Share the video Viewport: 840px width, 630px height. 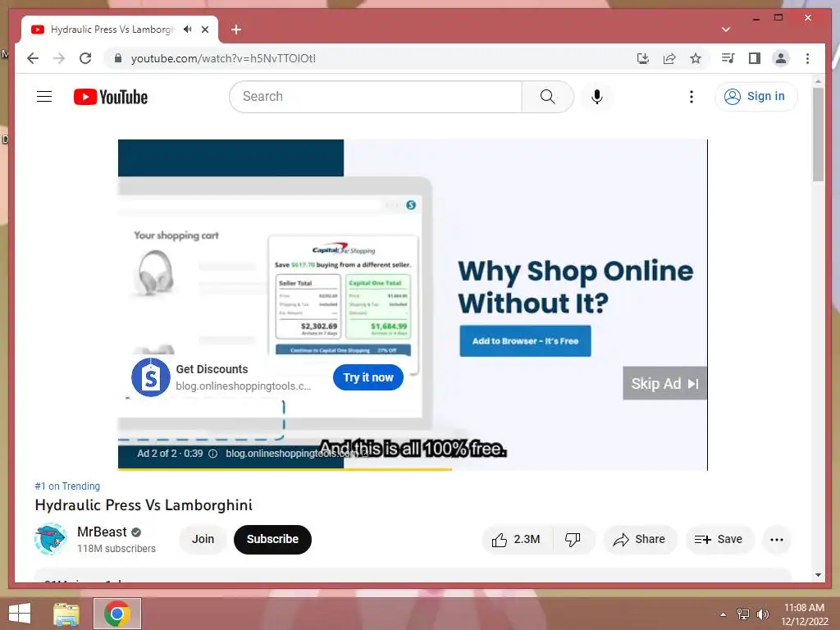point(640,540)
